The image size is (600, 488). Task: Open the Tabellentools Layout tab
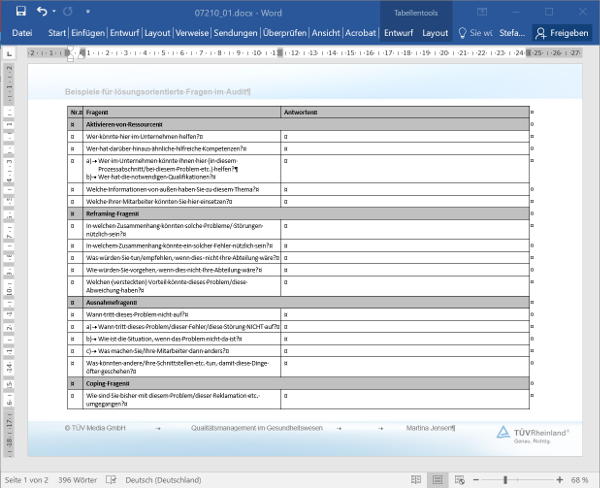coord(435,32)
